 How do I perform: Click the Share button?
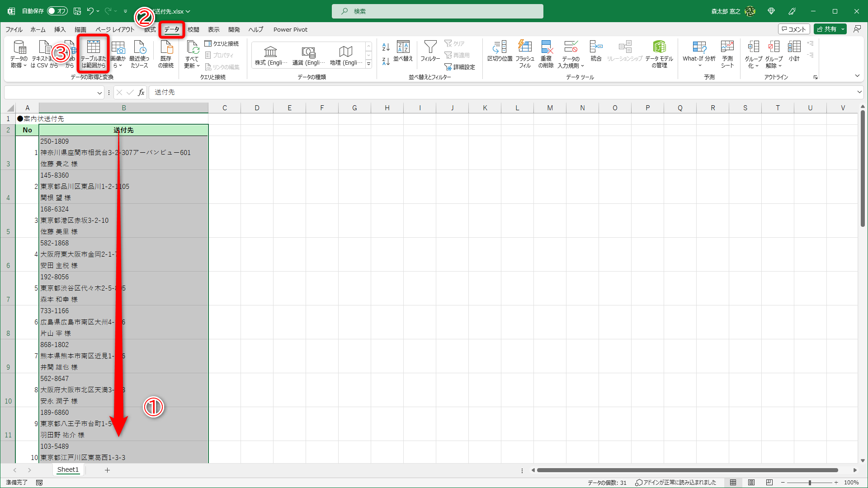point(826,29)
